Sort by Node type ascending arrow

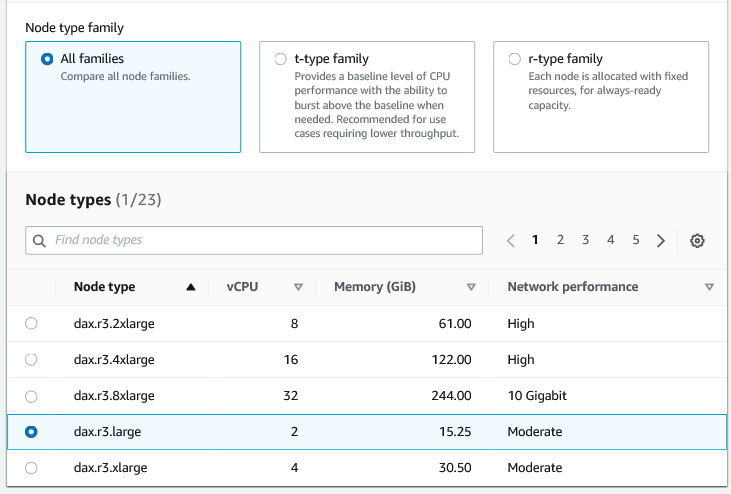pyautogui.click(x=190, y=287)
